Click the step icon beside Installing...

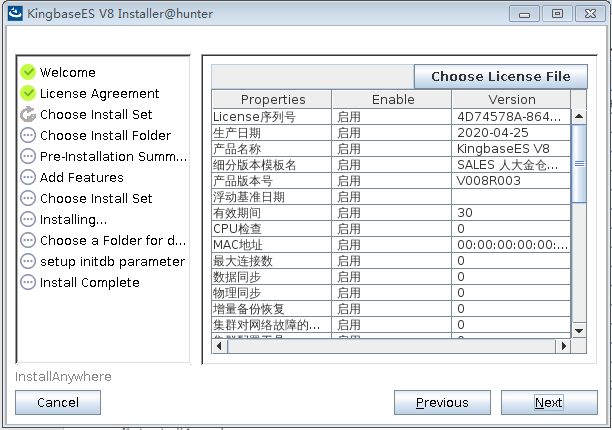tap(28, 219)
